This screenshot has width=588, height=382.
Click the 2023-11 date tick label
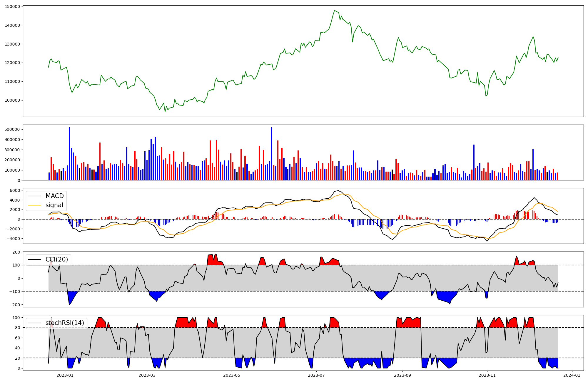pos(487,375)
